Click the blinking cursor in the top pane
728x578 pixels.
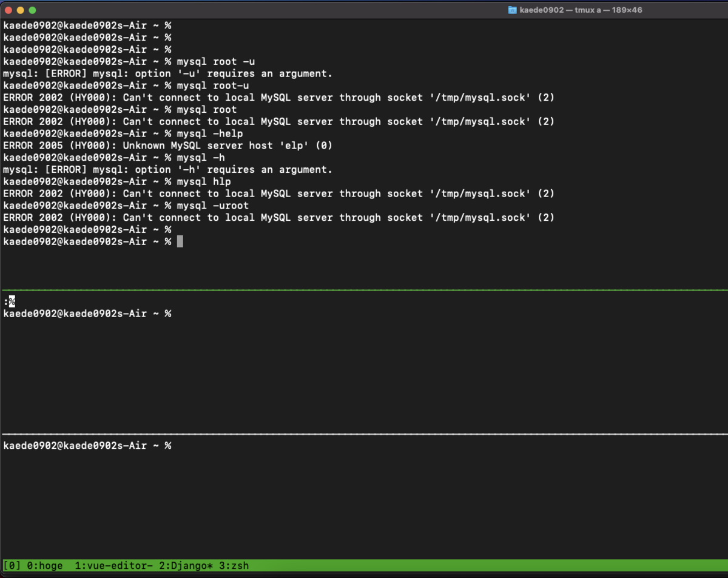click(180, 241)
